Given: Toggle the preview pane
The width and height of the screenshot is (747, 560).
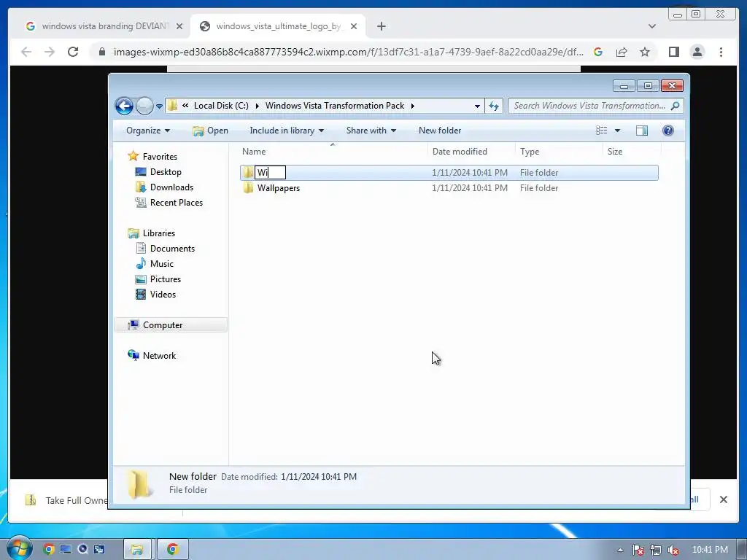Looking at the screenshot, I should pyautogui.click(x=642, y=131).
